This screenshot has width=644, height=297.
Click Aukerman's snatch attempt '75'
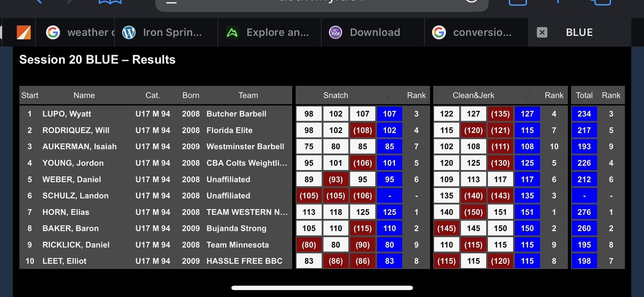pyautogui.click(x=309, y=146)
